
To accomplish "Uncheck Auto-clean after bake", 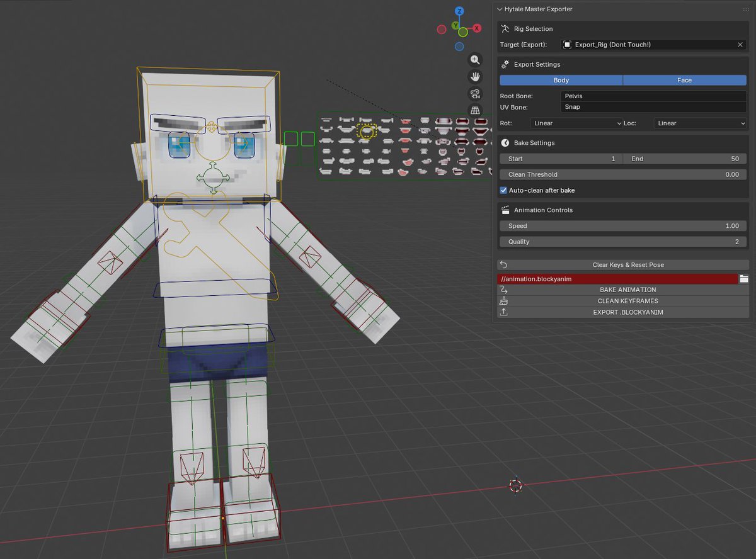I will pos(504,190).
